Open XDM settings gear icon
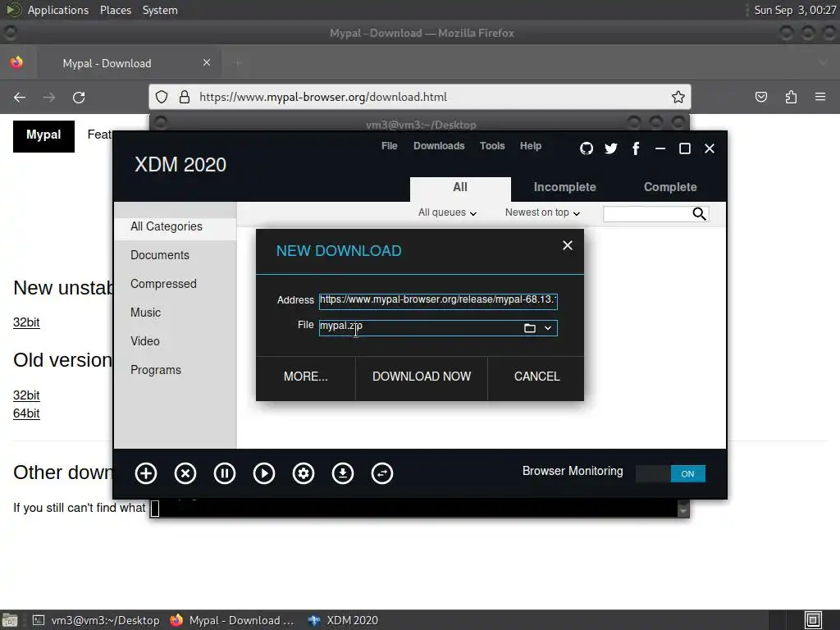This screenshot has width=840, height=630. pyautogui.click(x=304, y=473)
